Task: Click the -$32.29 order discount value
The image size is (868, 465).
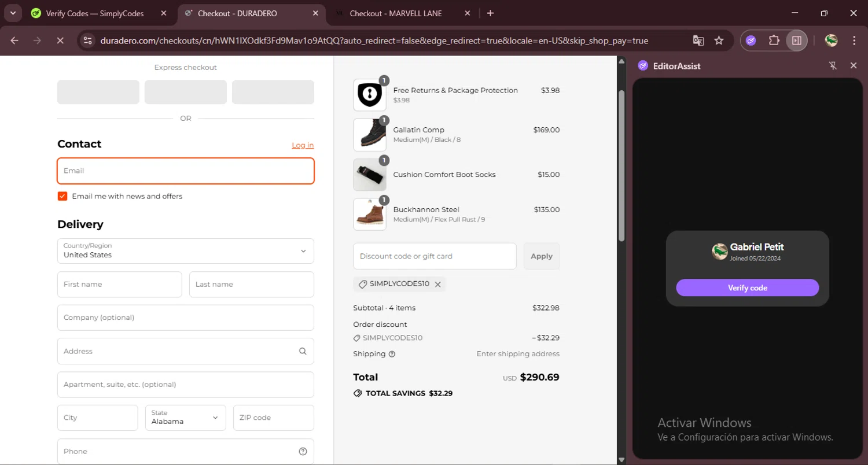Action: pyautogui.click(x=546, y=338)
